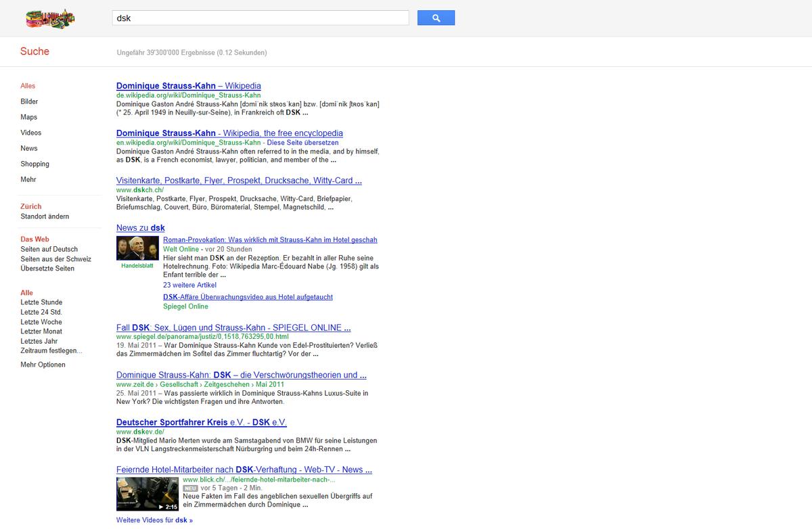
Task: Open 'Roman-Provokation' news article
Action: (270, 240)
